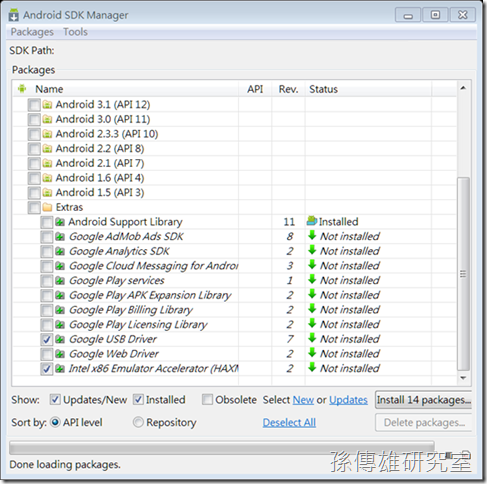This screenshot has width=487, height=484.
Task: Click the Name column header
Action: [125, 89]
